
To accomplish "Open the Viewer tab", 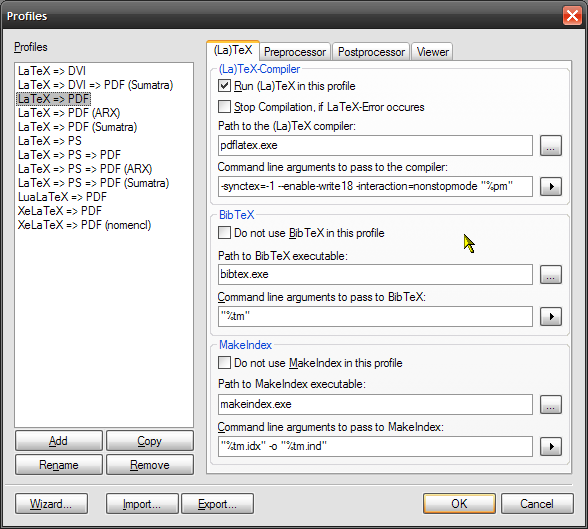I will tap(432, 52).
